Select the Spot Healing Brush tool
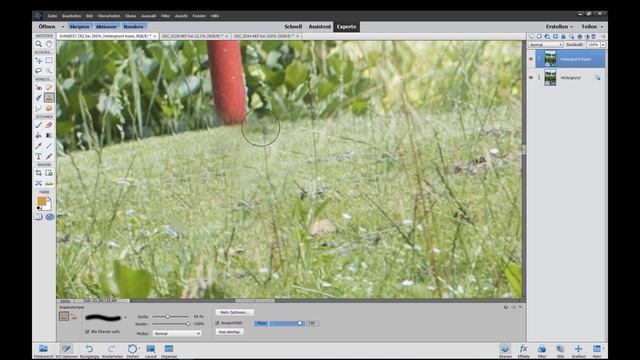Image resolution: width=640 pixels, height=360 pixels. tap(49, 87)
